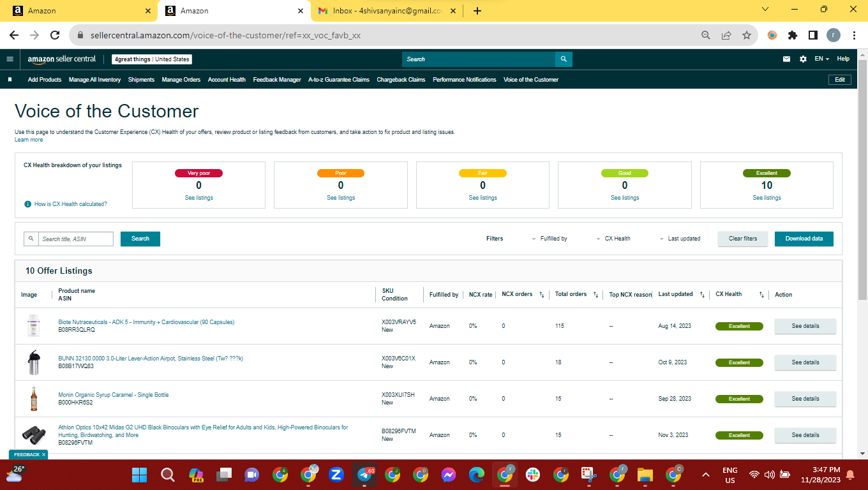Image resolution: width=868 pixels, height=490 pixels.
Task: Click the magnifier button in the header search
Action: [x=564, y=59]
